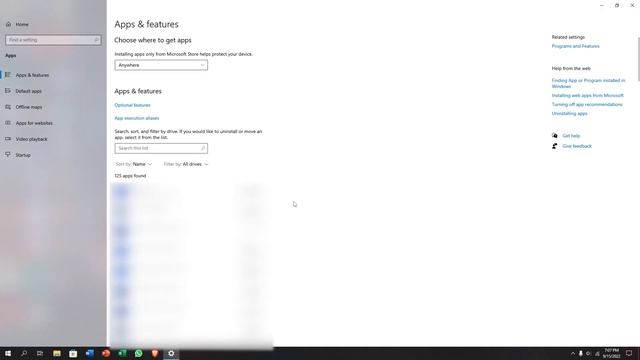Open Task View from taskbar

pos(40,353)
